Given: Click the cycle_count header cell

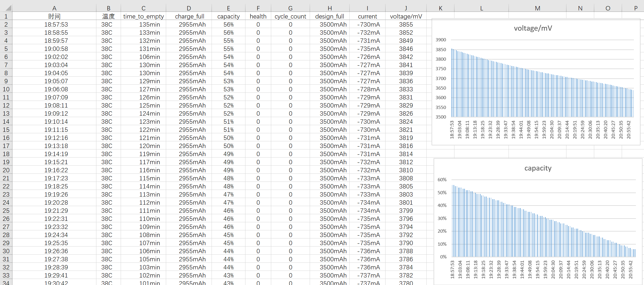Looking at the screenshot, I should (x=290, y=16).
